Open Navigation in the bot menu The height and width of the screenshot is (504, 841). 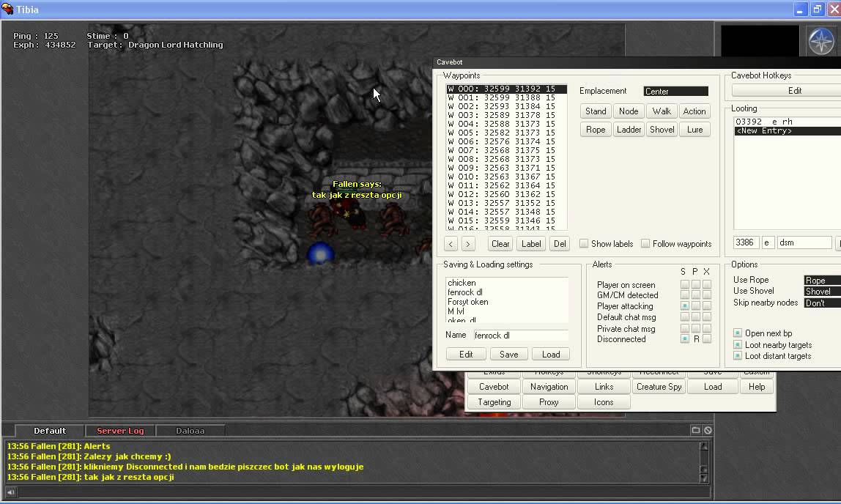click(x=549, y=387)
